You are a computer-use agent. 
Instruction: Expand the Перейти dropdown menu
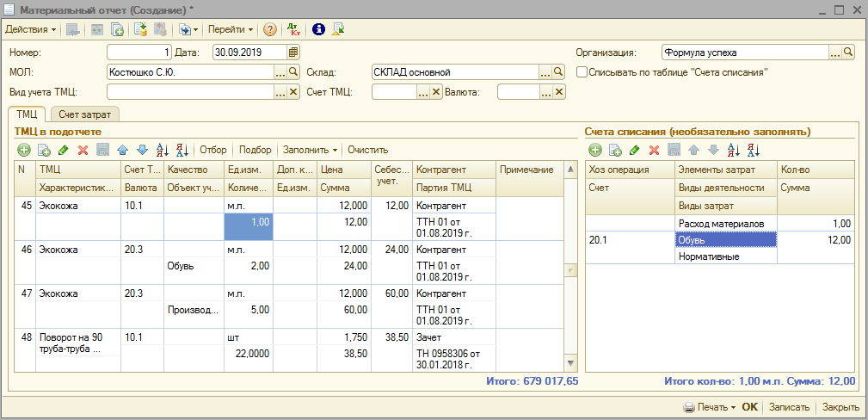pos(231,29)
